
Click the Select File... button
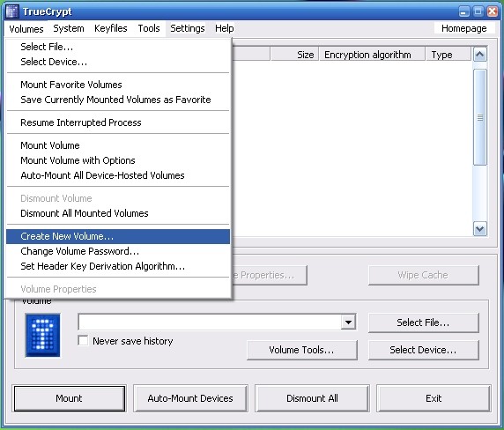pos(423,322)
